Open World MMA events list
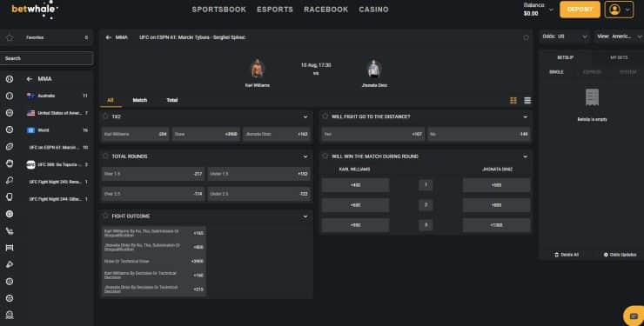The width and height of the screenshot is (644, 326). [57, 130]
